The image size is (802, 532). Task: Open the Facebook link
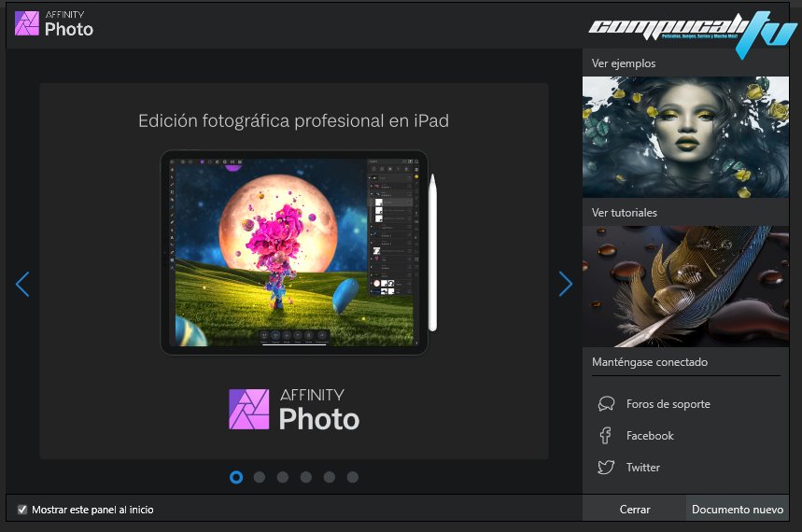click(650, 435)
